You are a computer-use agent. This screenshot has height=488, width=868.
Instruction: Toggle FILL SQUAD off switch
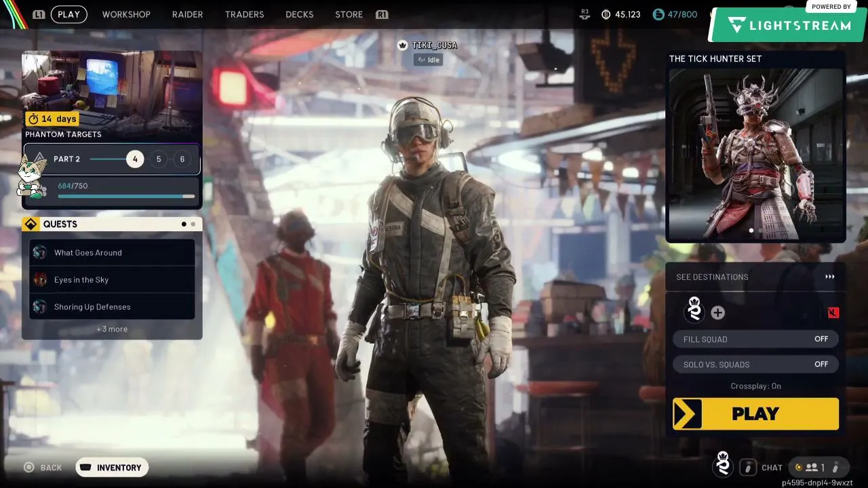tap(755, 339)
